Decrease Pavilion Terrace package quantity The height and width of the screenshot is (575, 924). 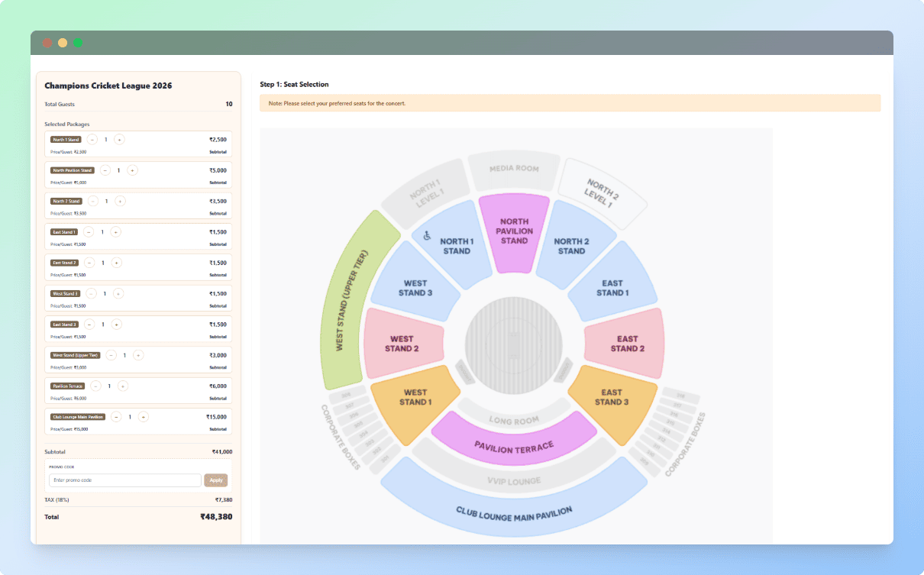click(x=96, y=386)
